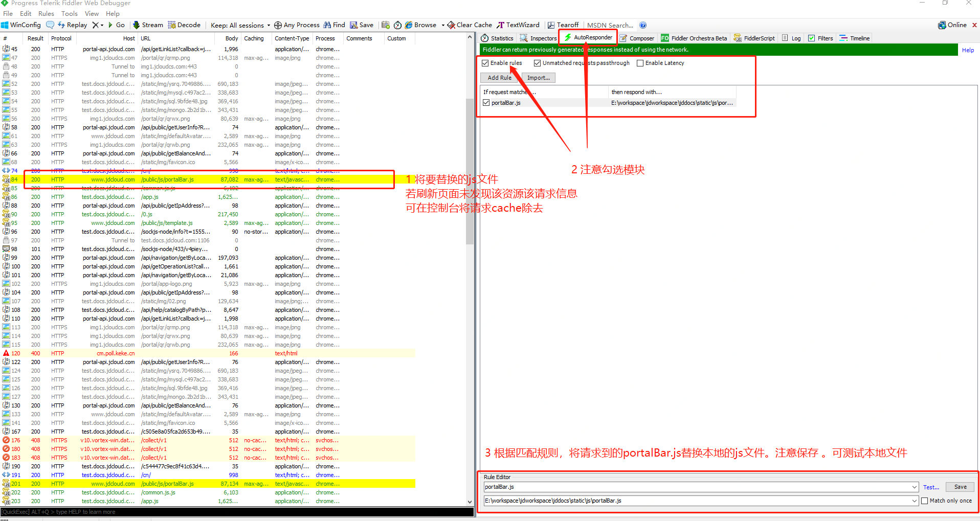980x521 pixels.
Task: Open the Keep: All sessions dropdown
Action: [x=239, y=25]
